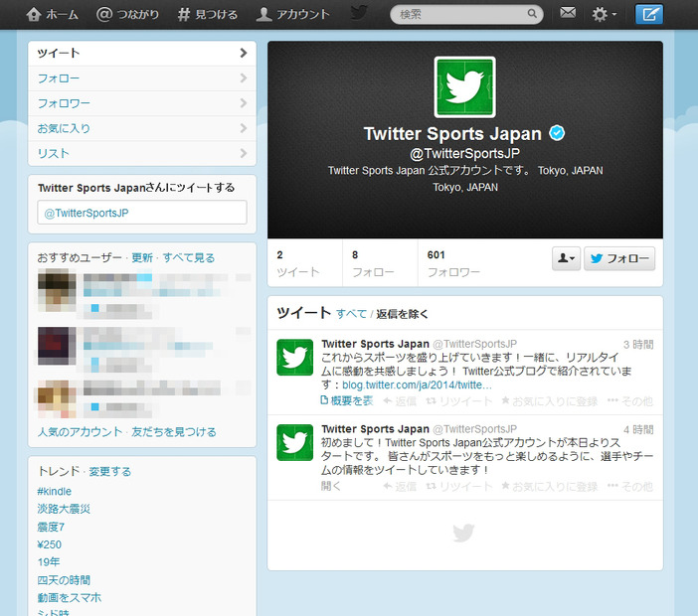Open the 淡路大震災 trend
This screenshot has height=616, width=698.
64,509
